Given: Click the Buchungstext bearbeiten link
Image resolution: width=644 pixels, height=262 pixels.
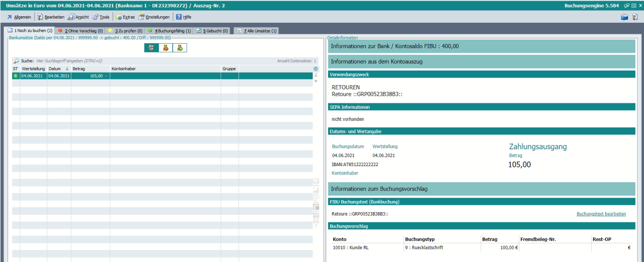Looking at the screenshot, I should pos(601,214).
